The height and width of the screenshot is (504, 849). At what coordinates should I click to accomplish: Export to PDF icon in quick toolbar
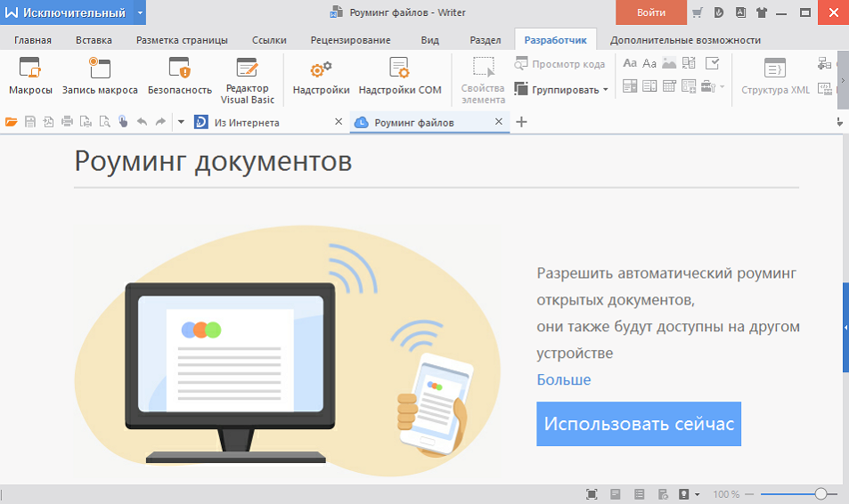(49, 122)
